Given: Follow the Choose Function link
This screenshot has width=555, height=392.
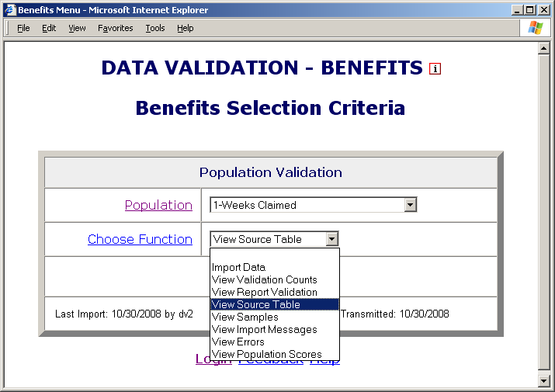Looking at the screenshot, I should click(x=140, y=239).
